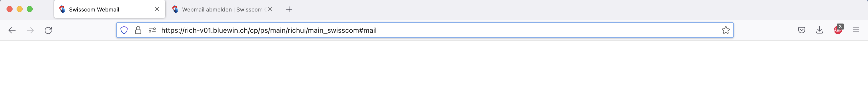
Task: Open the tracking protection shield panel
Action: (x=124, y=30)
